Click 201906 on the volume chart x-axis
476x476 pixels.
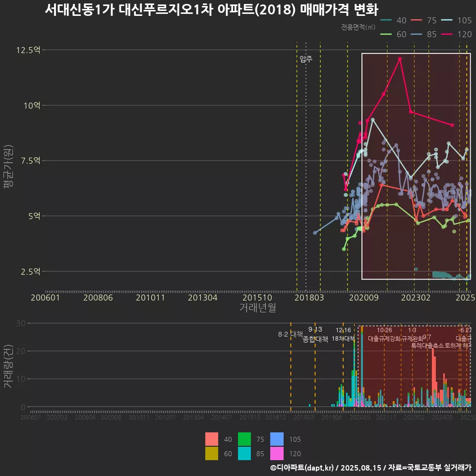coord(332,417)
